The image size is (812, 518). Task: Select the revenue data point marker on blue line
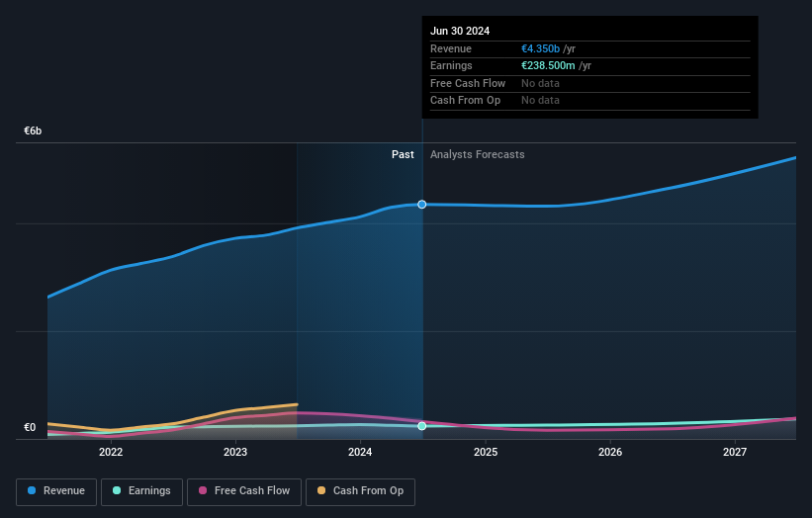[422, 205]
